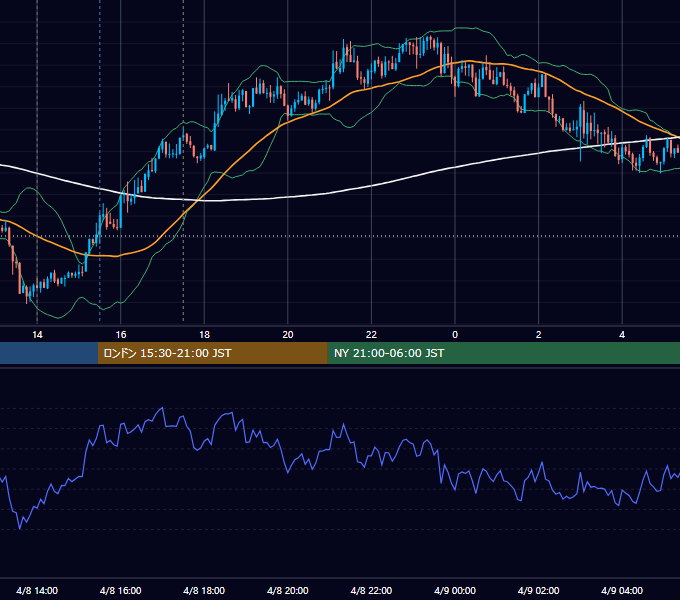Click the 4/8 22:00 label on oscillator axis
The image size is (680, 600).
click(x=371, y=590)
